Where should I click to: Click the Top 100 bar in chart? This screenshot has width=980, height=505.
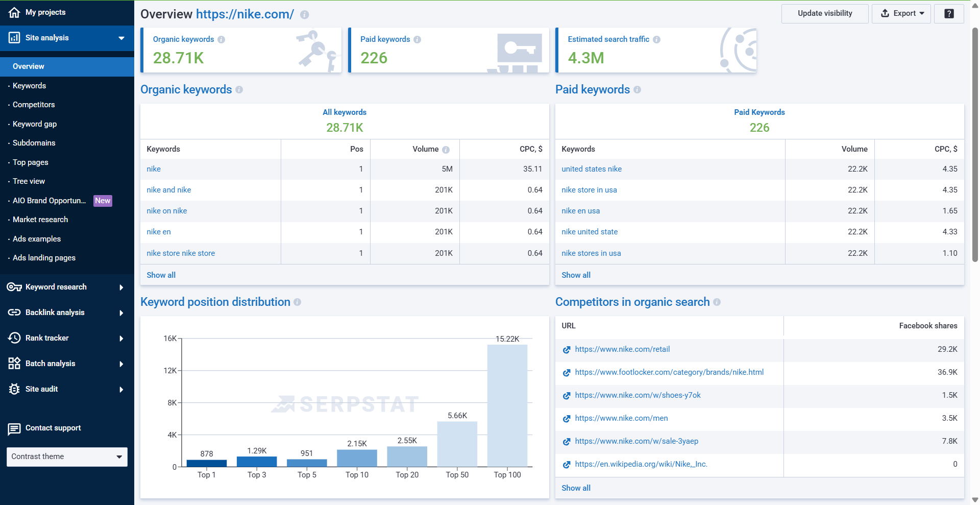click(507, 405)
